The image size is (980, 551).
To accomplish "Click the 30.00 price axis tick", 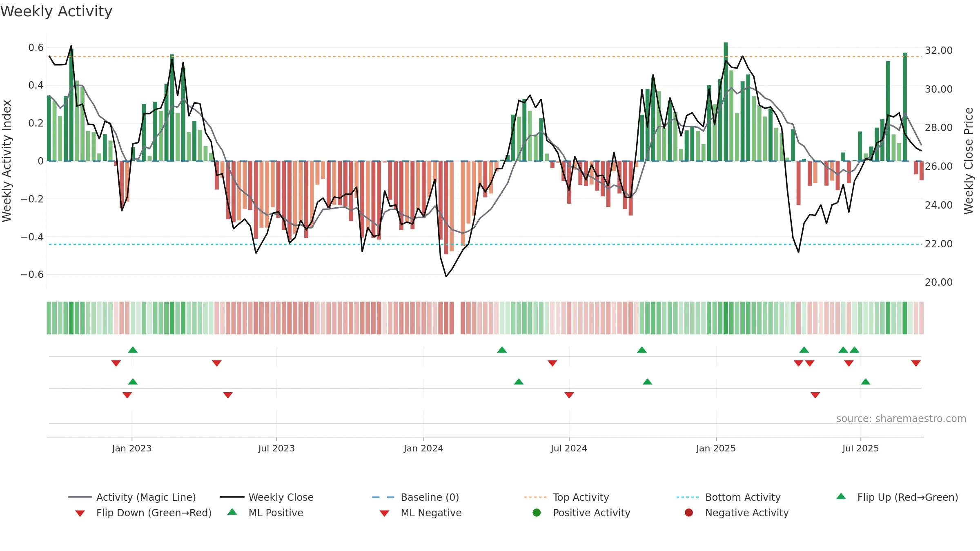I will click(938, 89).
